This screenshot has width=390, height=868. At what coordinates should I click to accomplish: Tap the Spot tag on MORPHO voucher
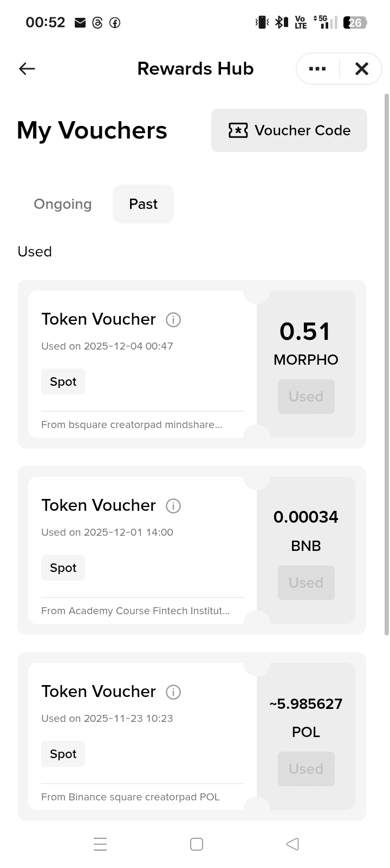coord(63,382)
